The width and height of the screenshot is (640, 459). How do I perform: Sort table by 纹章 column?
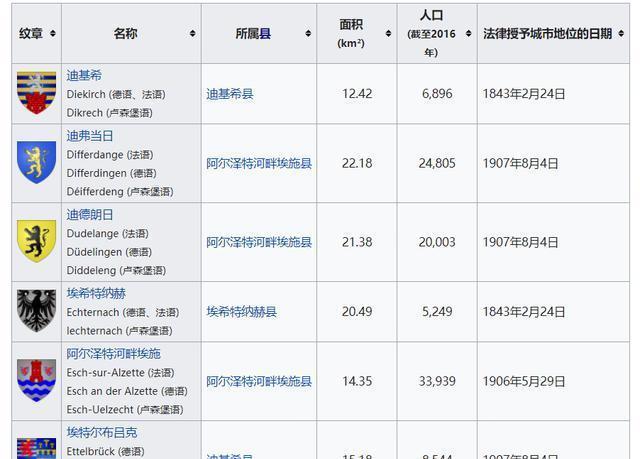[x=52, y=34]
